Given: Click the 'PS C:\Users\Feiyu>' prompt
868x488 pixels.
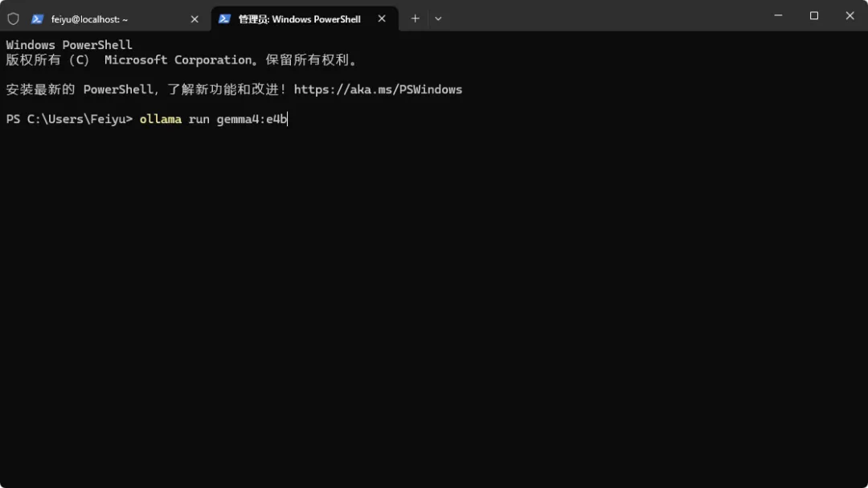Looking at the screenshot, I should click(x=69, y=119).
